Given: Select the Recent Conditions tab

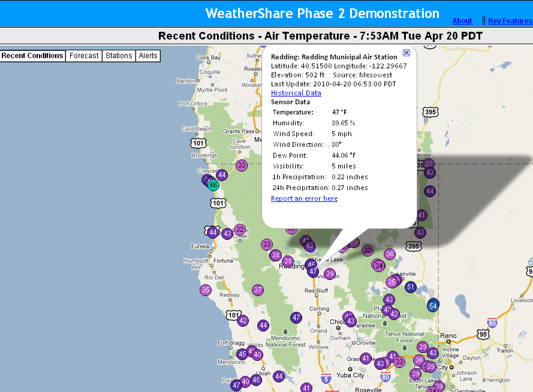Looking at the screenshot, I should tap(32, 56).
